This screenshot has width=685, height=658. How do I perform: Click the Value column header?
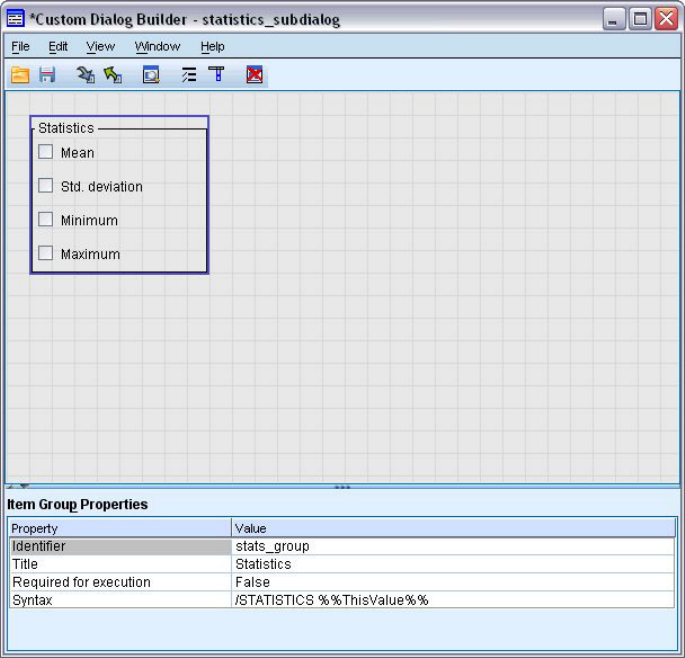[x=453, y=528]
